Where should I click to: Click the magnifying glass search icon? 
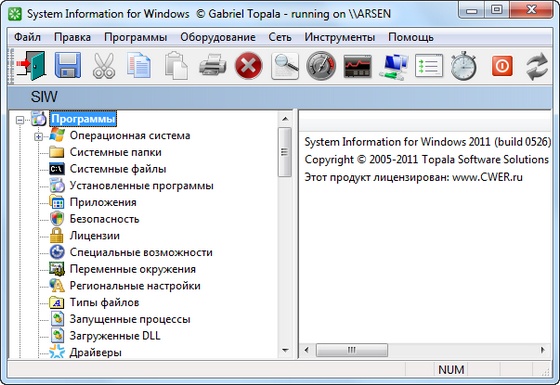coord(285,66)
